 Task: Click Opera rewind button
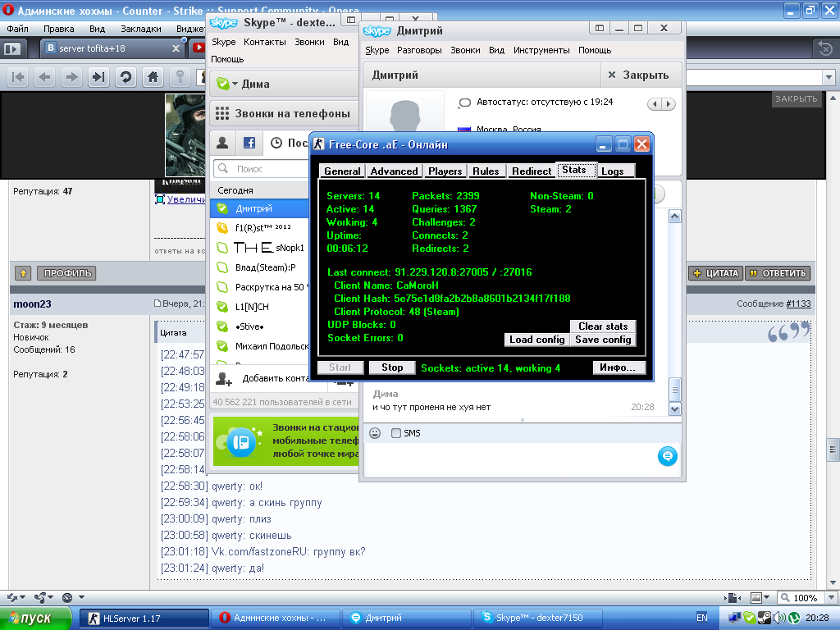point(18,77)
